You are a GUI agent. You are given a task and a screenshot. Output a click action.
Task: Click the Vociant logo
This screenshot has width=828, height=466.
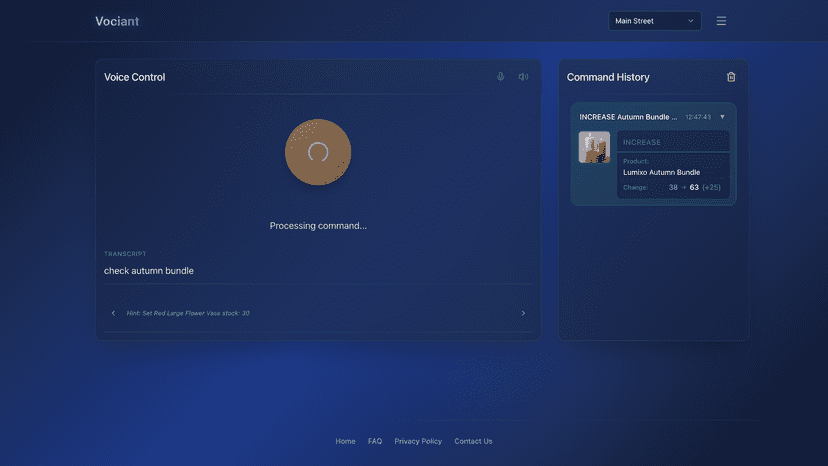pos(117,21)
